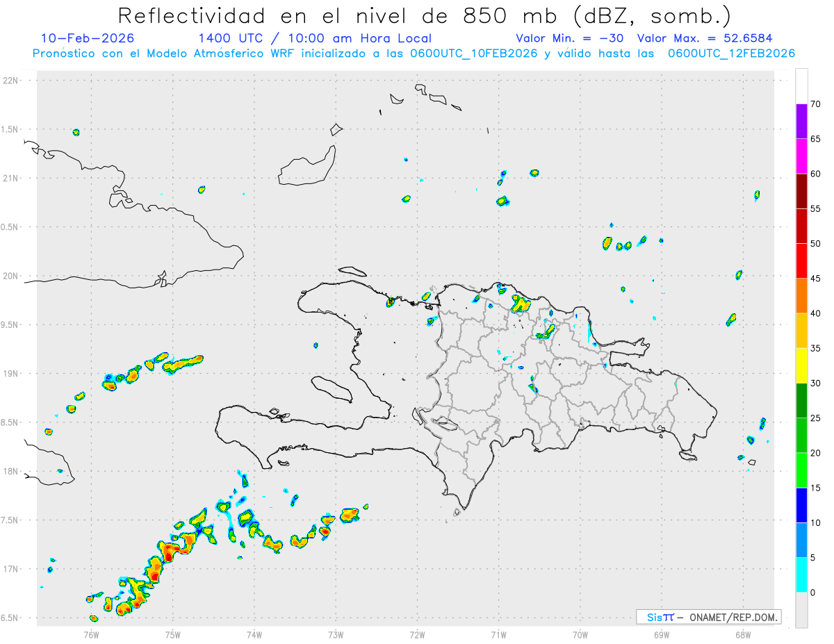Screen dimensions: 834x644
Task: Select the '9.5N' latitude tick label
Action: click(10, 325)
